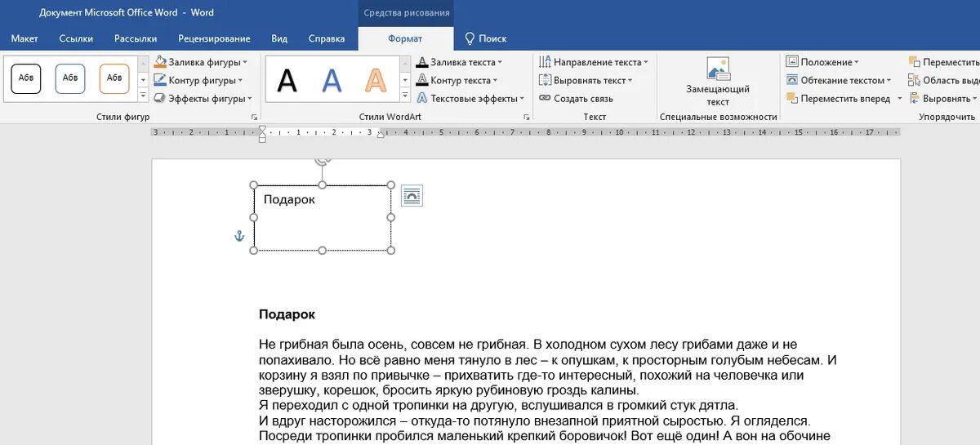The image size is (980, 445).
Task: Click the bold heading Подарок in document
Action: tap(287, 314)
